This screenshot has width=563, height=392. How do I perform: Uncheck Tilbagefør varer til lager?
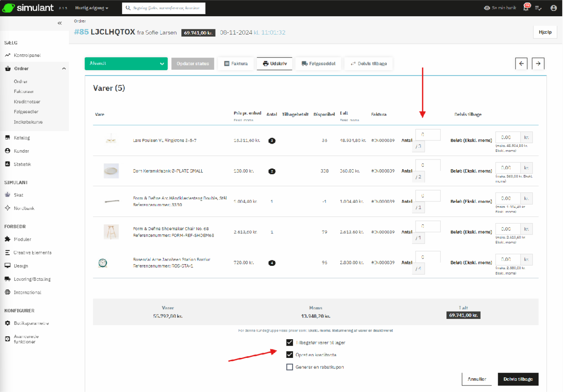click(x=289, y=342)
